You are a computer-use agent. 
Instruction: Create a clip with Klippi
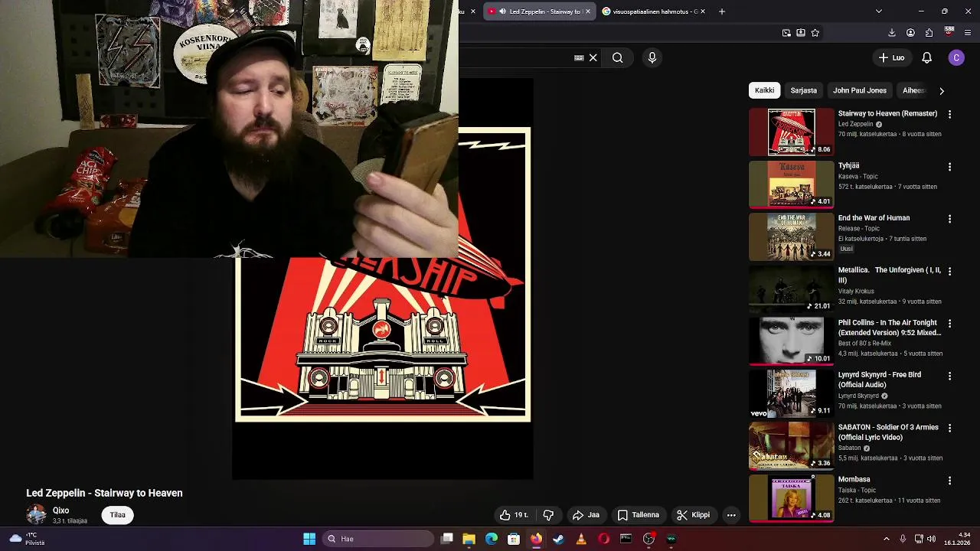tap(693, 515)
